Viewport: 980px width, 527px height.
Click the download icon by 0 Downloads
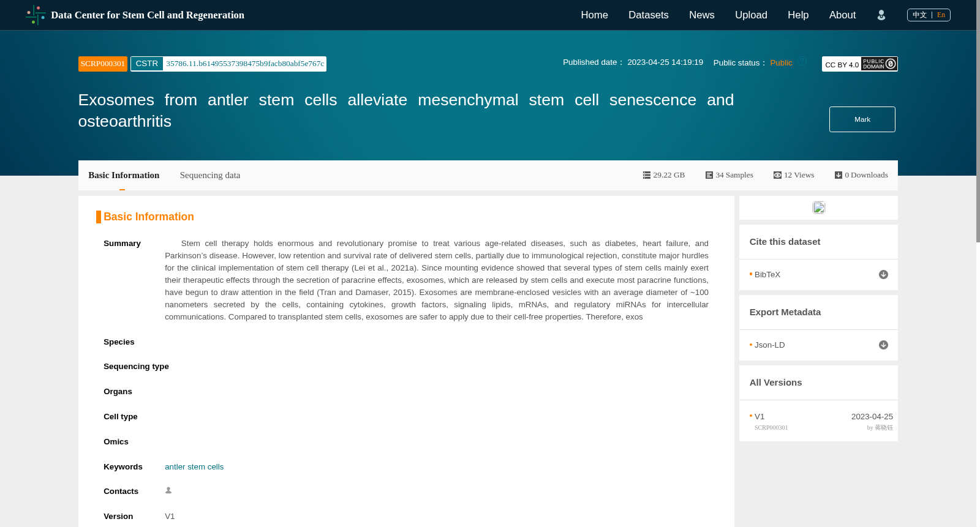839,175
